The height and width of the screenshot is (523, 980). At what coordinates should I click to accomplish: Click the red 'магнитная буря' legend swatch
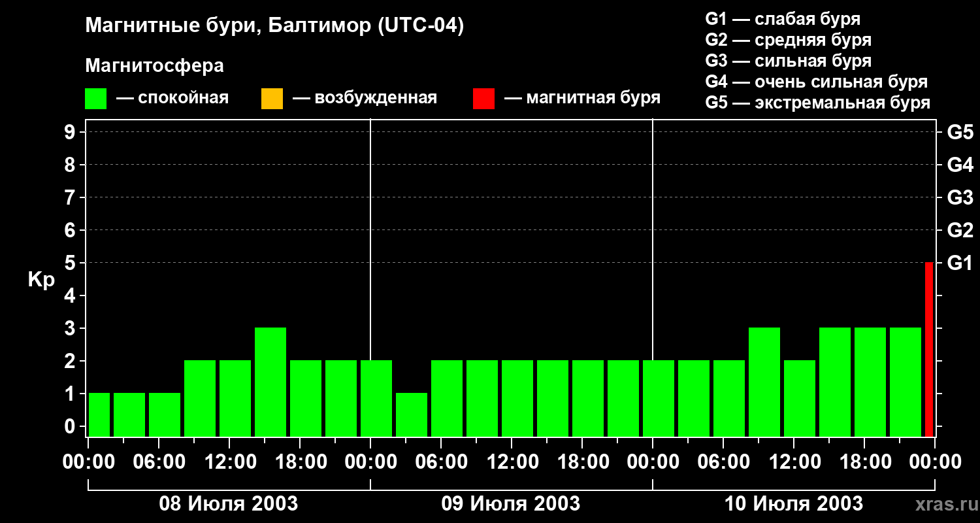pyautogui.click(x=483, y=99)
